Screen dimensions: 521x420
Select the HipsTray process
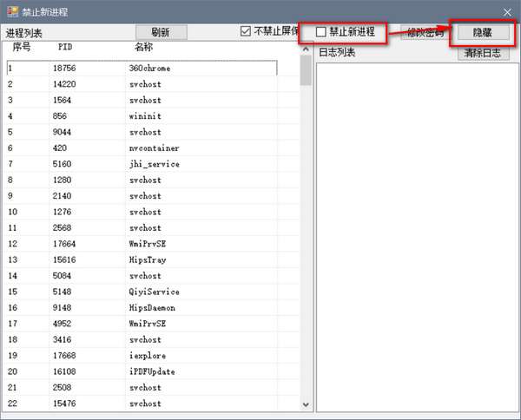pos(142,259)
